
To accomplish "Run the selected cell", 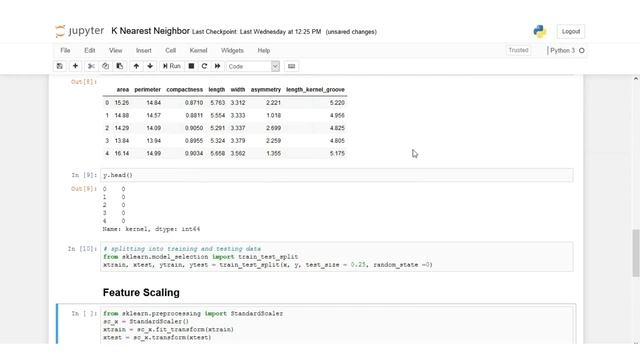I will [x=171, y=66].
